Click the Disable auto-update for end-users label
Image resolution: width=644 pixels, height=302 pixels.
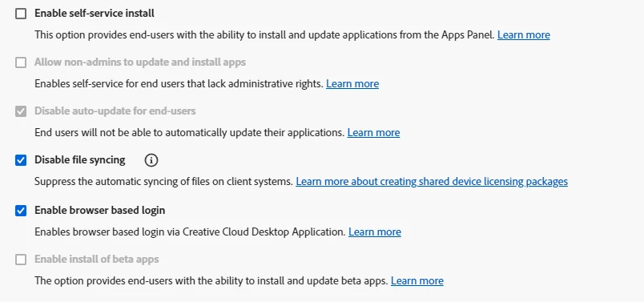pos(115,111)
